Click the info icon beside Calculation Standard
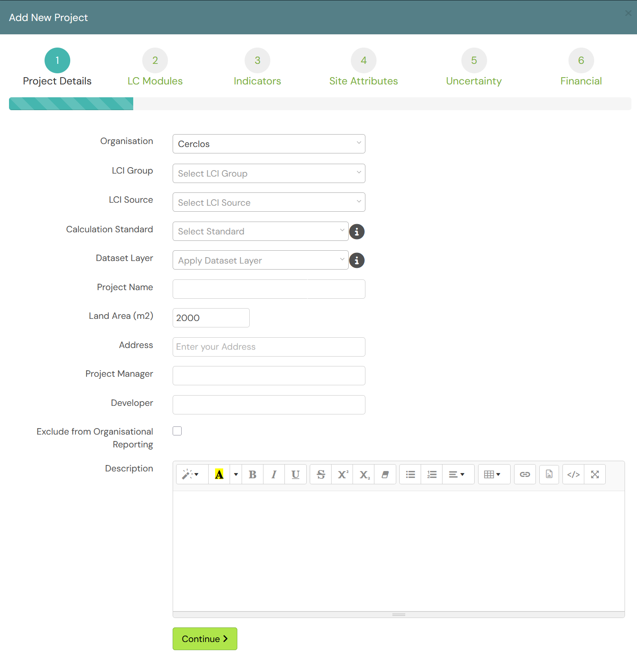The image size is (637, 672). (x=357, y=231)
